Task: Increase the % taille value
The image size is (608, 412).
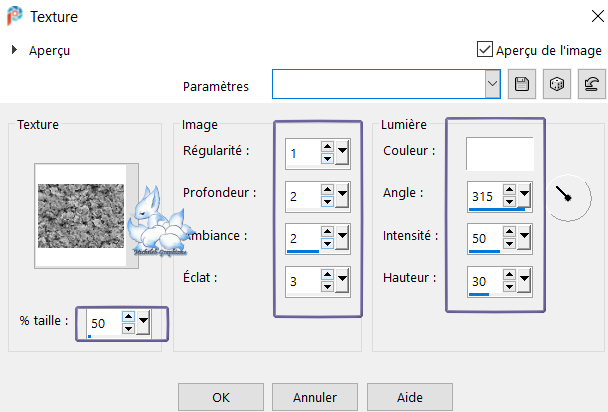Action: click(128, 316)
